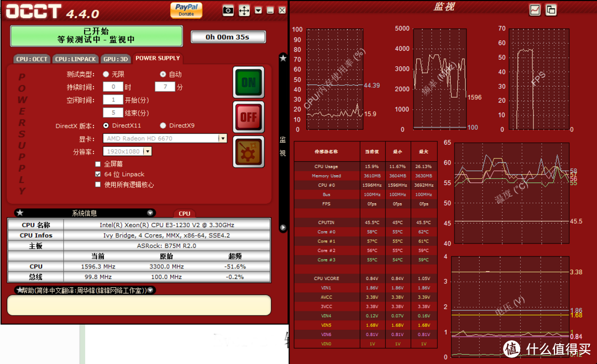
Task: Enable 使用所有逻辑核心 checkbox
Action: click(x=98, y=184)
